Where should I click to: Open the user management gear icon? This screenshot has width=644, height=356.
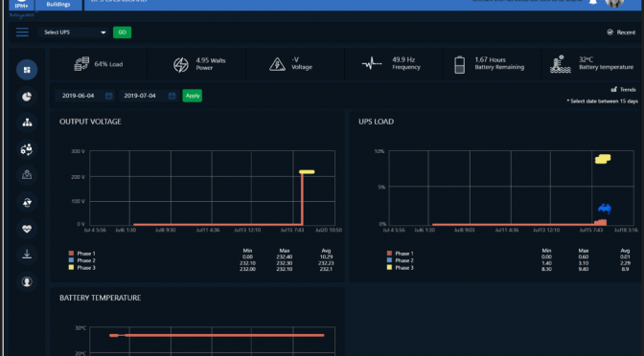pos(27,149)
